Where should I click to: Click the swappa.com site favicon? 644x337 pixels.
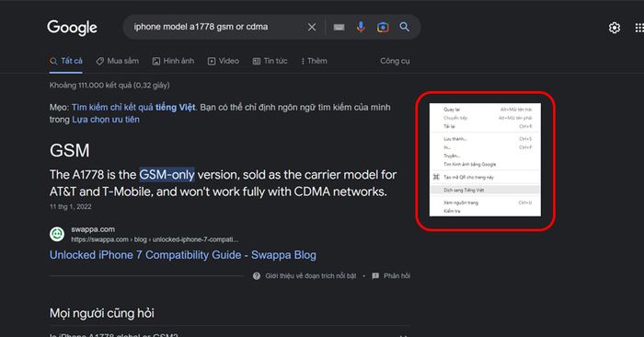(57, 234)
